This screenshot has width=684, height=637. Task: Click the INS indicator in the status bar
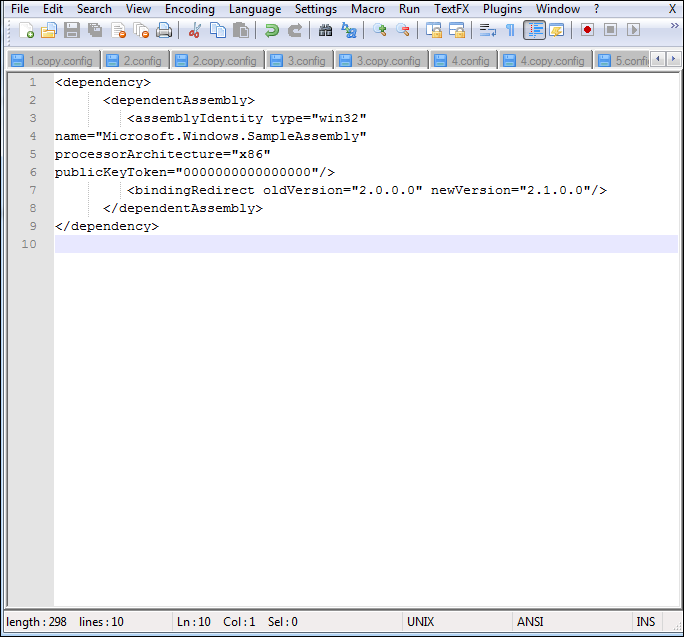click(646, 622)
